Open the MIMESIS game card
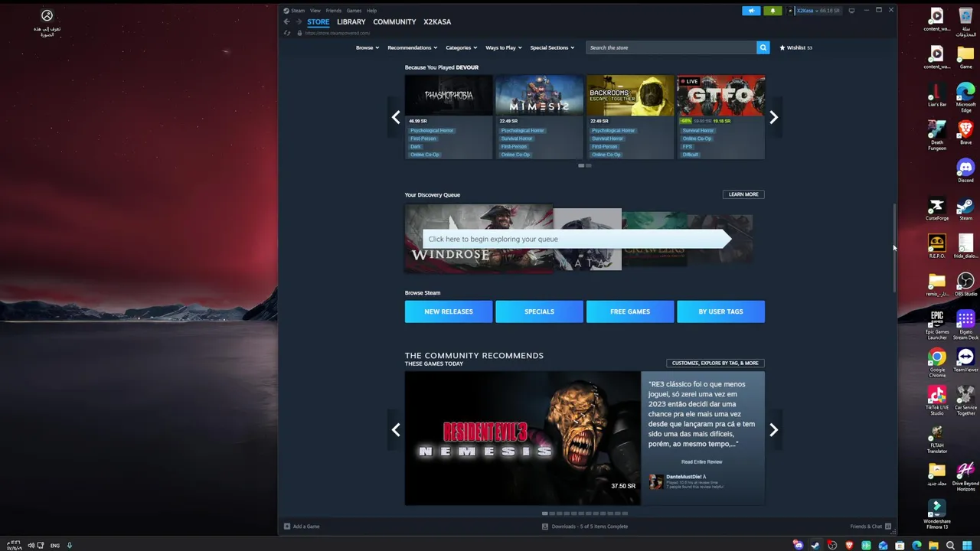The height and width of the screenshot is (551, 980). point(539,117)
